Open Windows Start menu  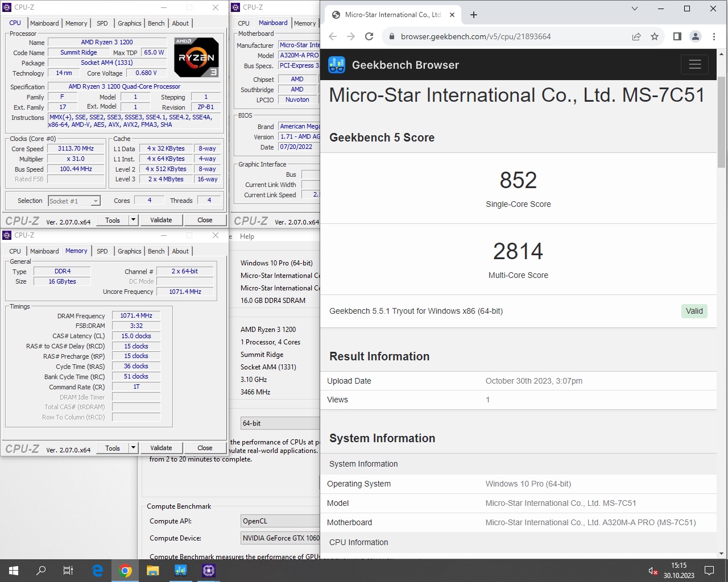(14, 571)
